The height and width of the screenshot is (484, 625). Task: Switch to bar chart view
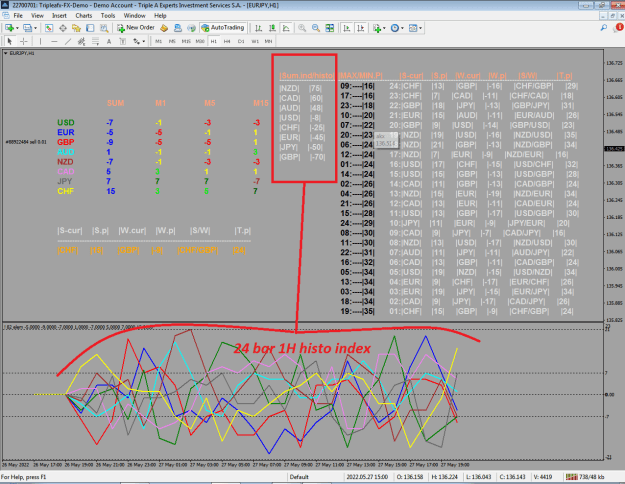pyautogui.click(x=258, y=28)
